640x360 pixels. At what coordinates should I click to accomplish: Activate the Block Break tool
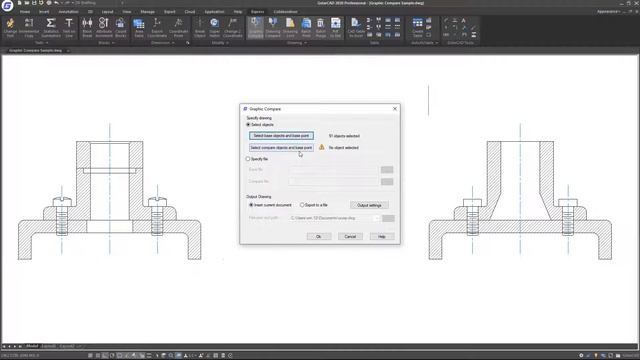(87, 28)
